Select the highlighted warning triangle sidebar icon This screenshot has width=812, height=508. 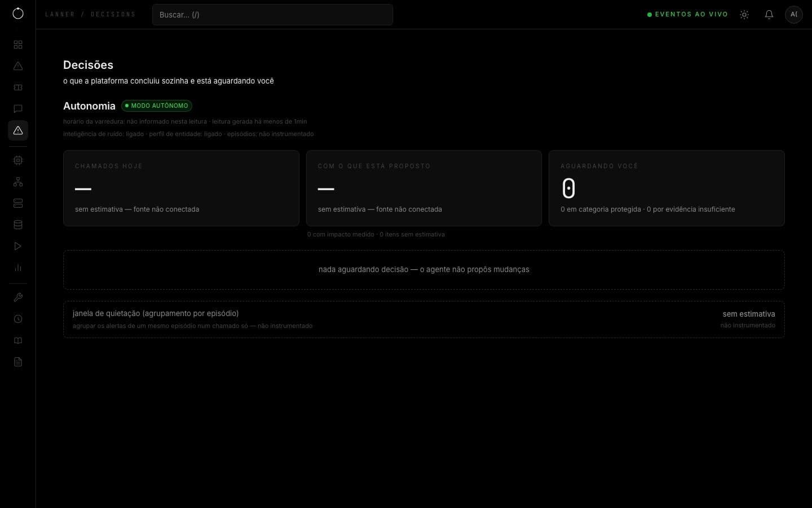(18, 130)
